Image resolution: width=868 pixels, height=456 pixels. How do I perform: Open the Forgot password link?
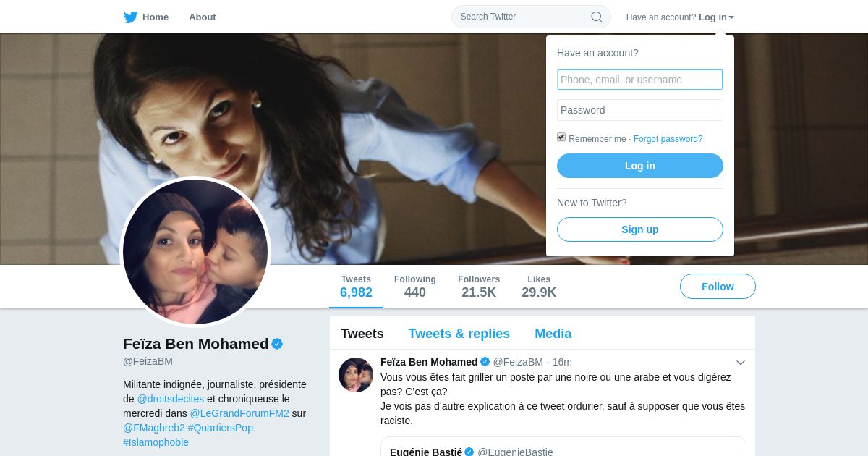(668, 139)
